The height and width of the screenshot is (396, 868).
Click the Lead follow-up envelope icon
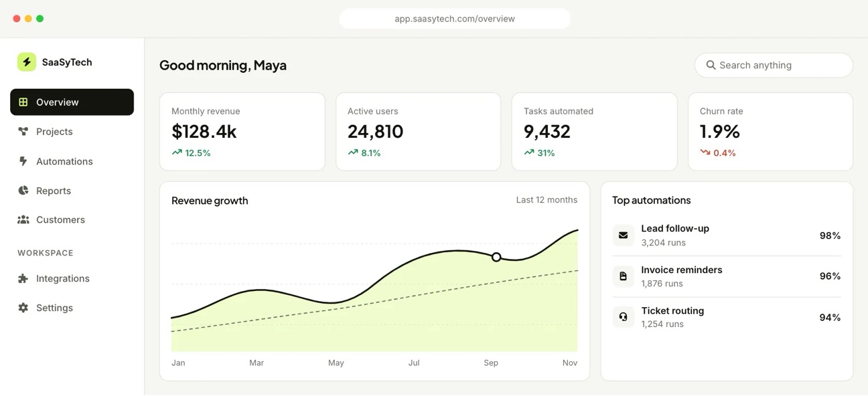pos(623,235)
